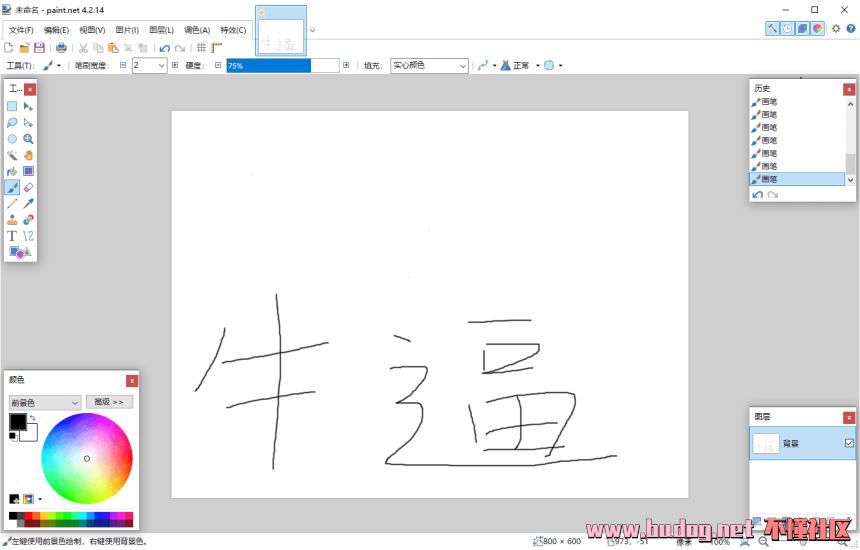The height and width of the screenshot is (550, 860).
Task: Click the Save icon in the toolbar
Action: (x=39, y=47)
